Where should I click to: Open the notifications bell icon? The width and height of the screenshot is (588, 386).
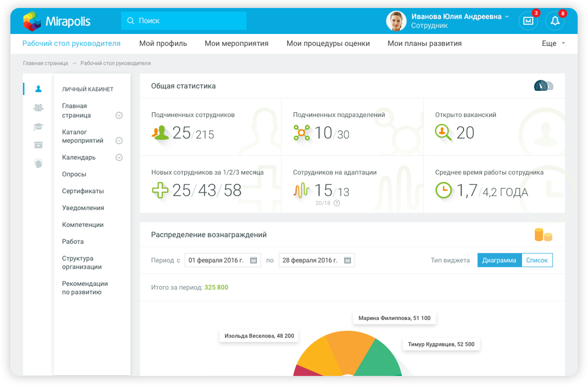[x=555, y=21]
